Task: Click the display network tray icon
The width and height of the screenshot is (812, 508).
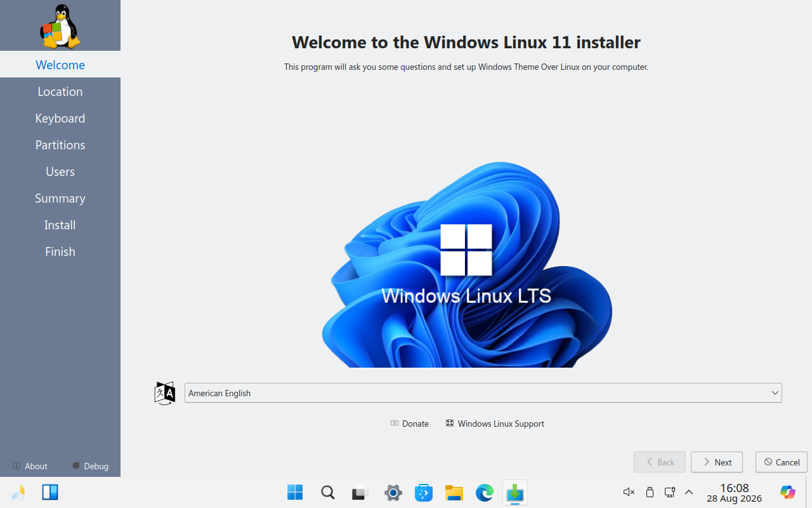Action: coord(669,492)
